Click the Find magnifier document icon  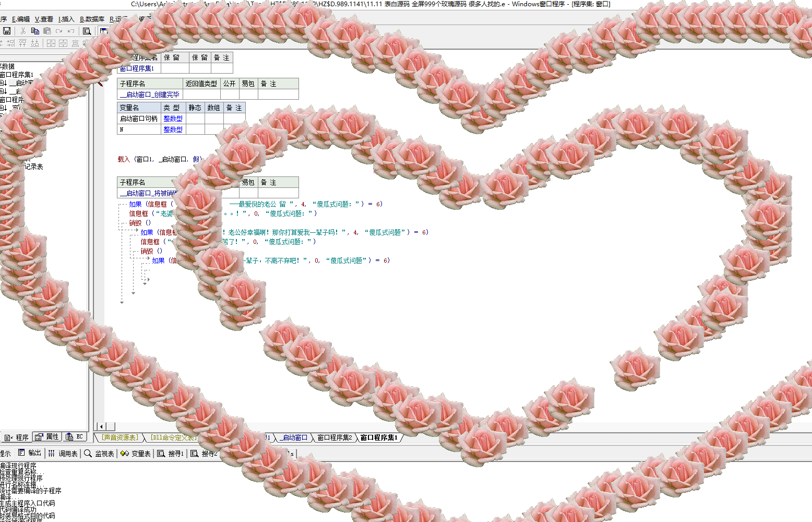(87, 31)
